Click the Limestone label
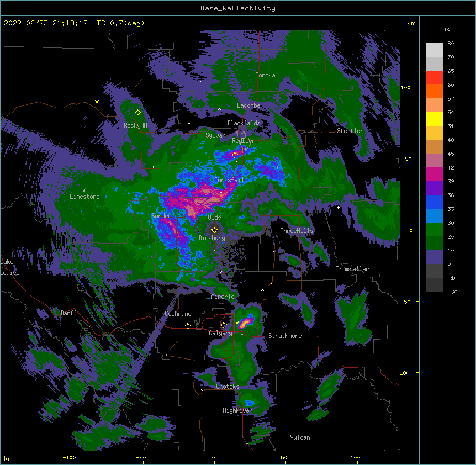 point(84,197)
